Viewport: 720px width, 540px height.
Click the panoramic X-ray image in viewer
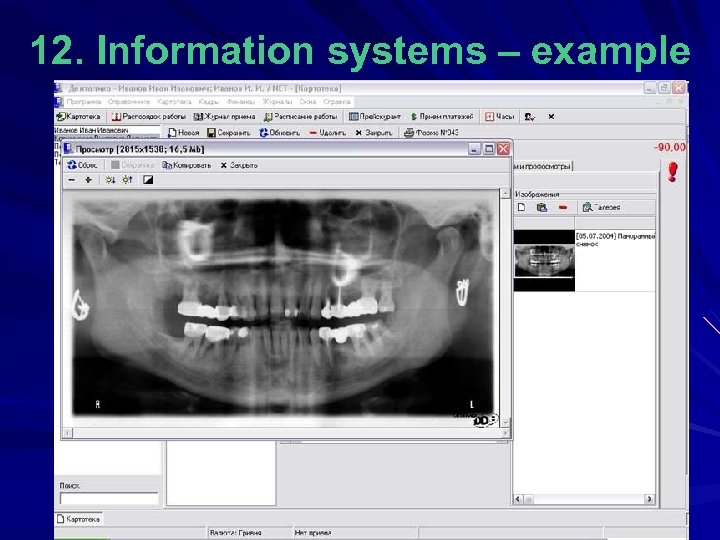click(x=282, y=307)
